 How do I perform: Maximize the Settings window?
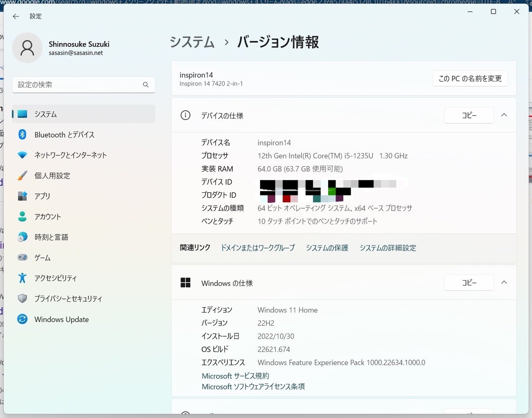[x=493, y=12]
